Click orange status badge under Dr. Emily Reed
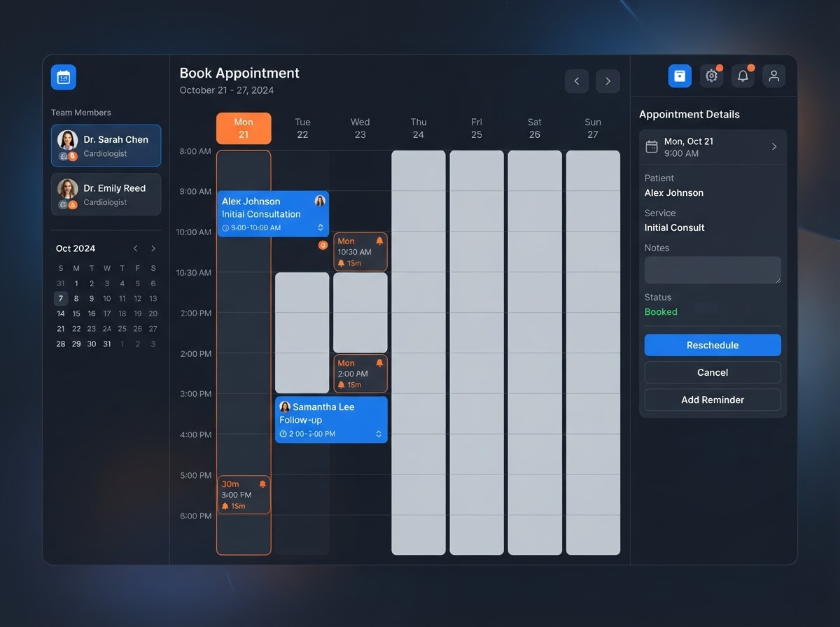This screenshot has width=840, height=627. [x=73, y=204]
